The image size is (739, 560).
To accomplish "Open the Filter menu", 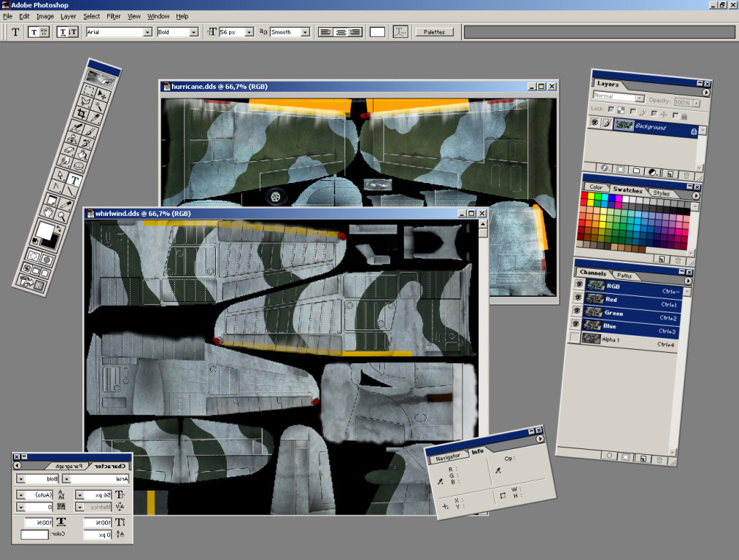I will (114, 16).
